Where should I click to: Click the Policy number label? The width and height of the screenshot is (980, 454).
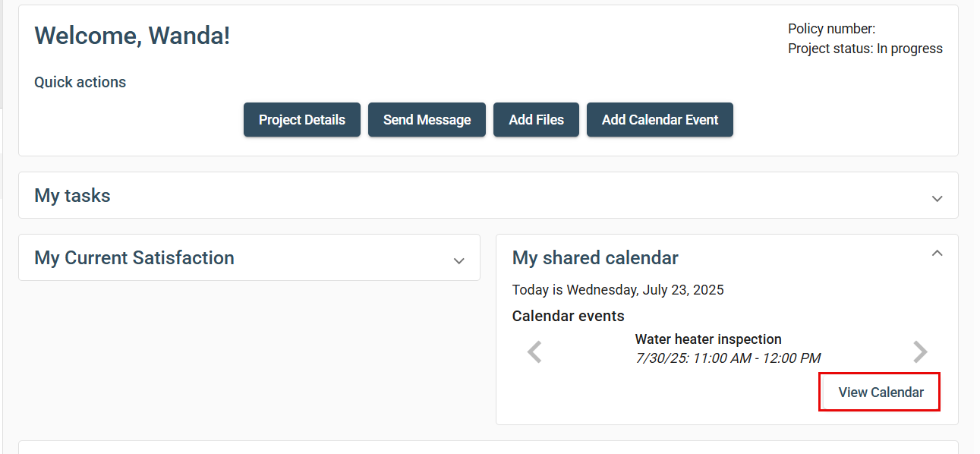pyautogui.click(x=832, y=29)
